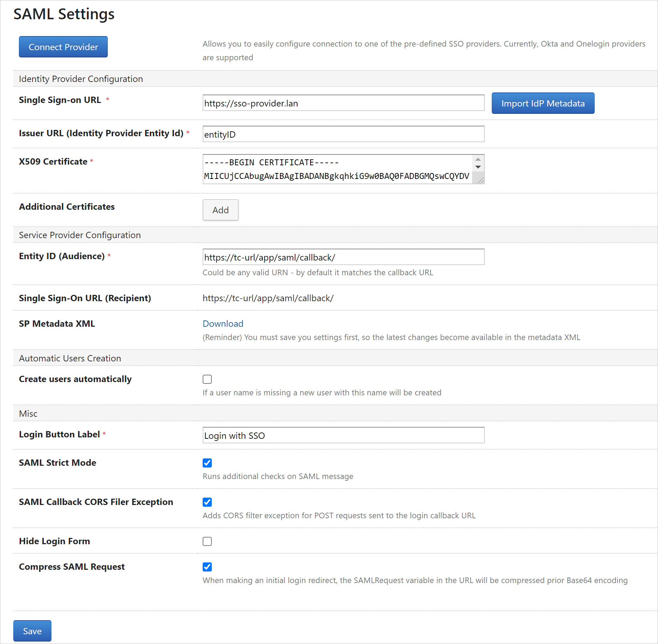Click the certificate scrollbar down arrow

pyautogui.click(x=478, y=167)
